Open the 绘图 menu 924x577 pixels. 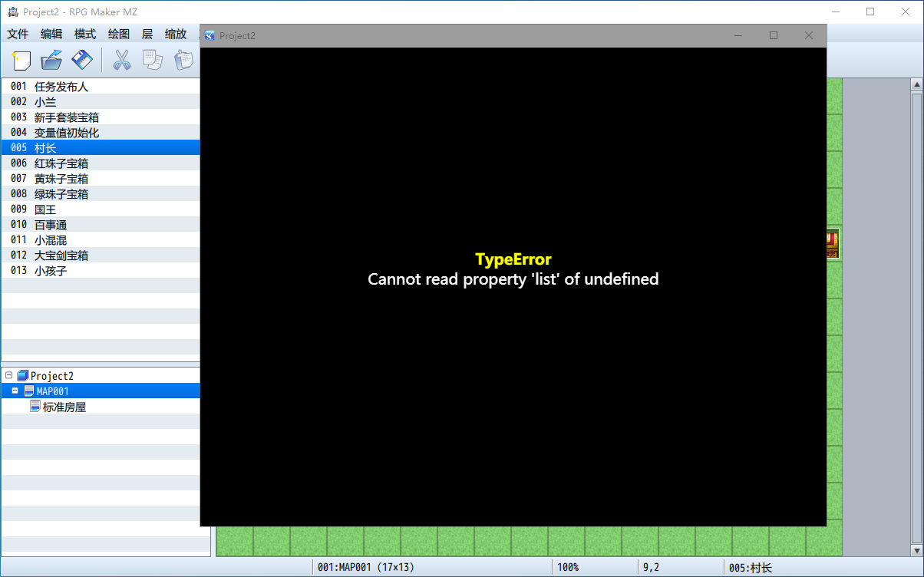point(119,34)
